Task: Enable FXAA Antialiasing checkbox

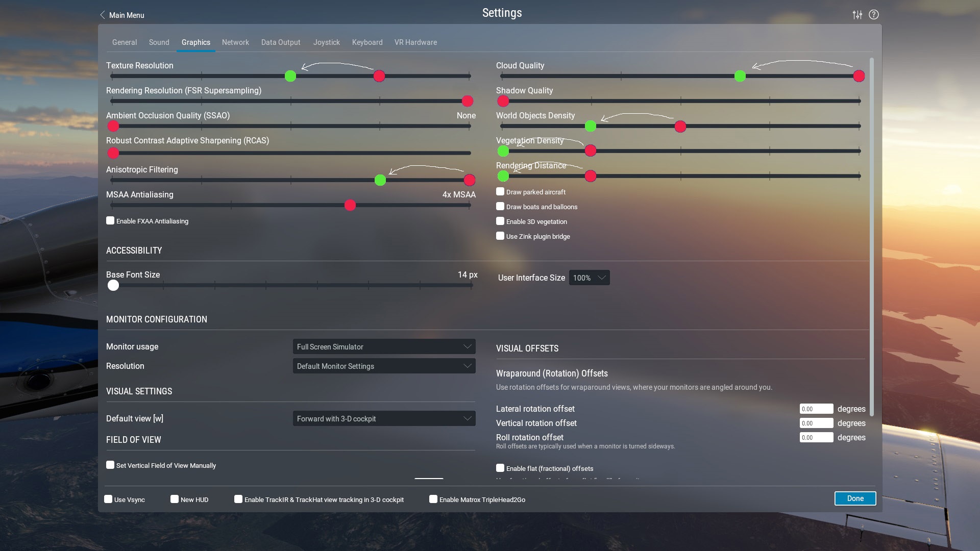Action: [x=110, y=221]
